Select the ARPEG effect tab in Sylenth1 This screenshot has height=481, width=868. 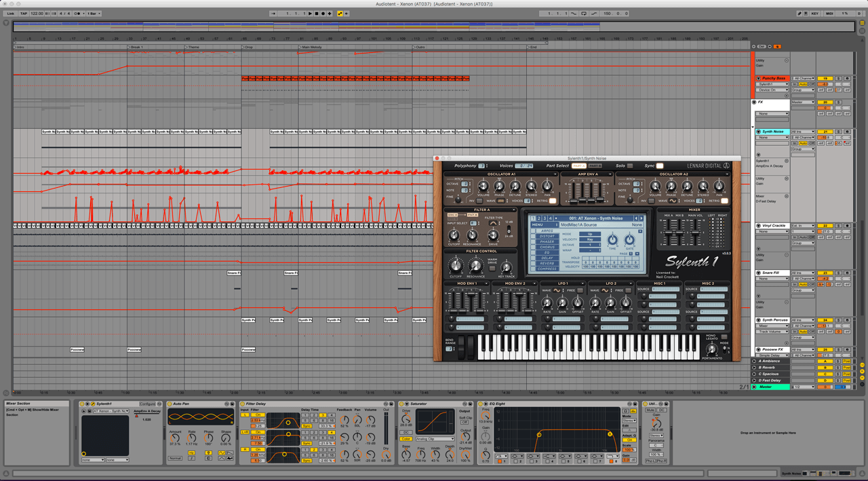point(547,231)
